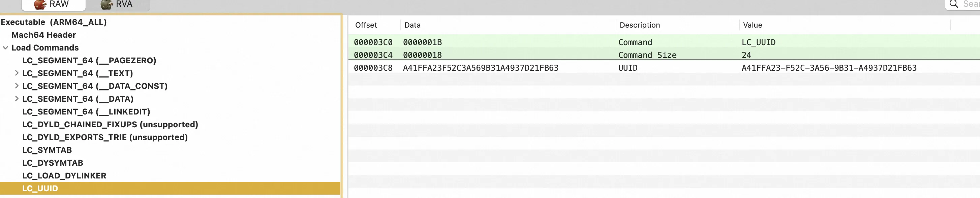Select the Command Size row
The width and height of the screenshot is (980, 198).
pyautogui.click(x=664, y=55)
